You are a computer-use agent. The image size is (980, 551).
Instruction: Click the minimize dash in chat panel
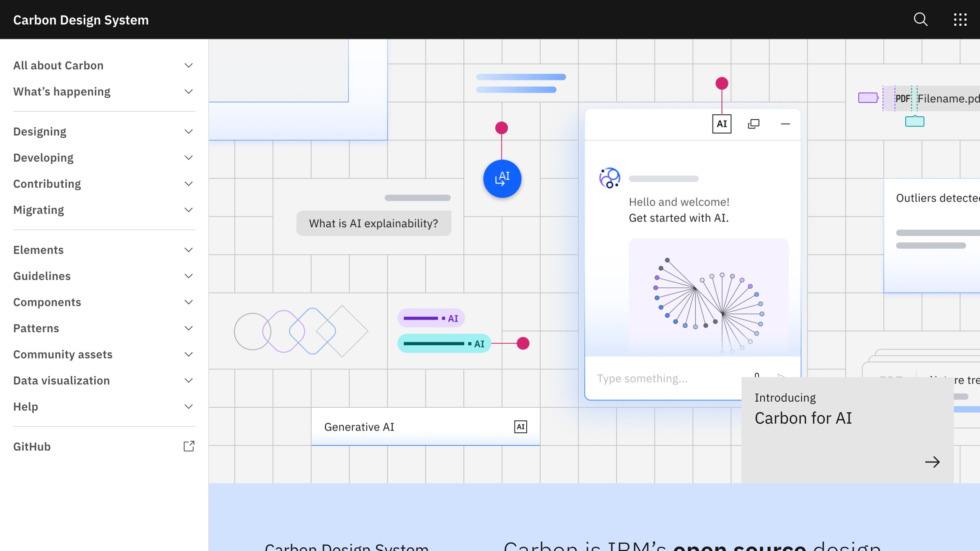pos(785,124)
